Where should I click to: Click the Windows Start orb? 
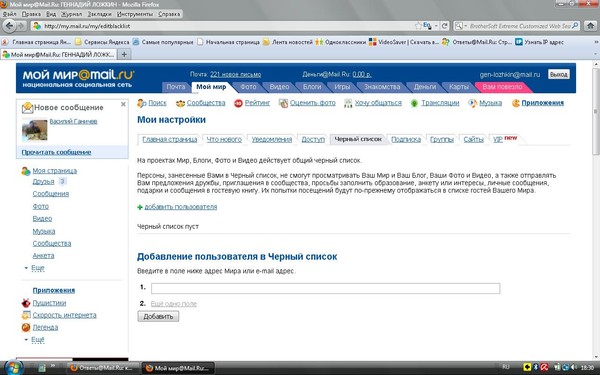(14, 368)
